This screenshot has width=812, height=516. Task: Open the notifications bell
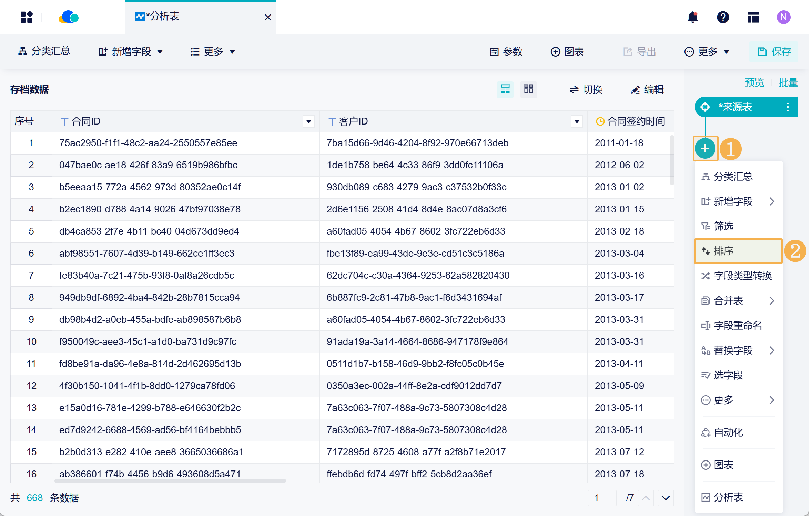[692, 17]
